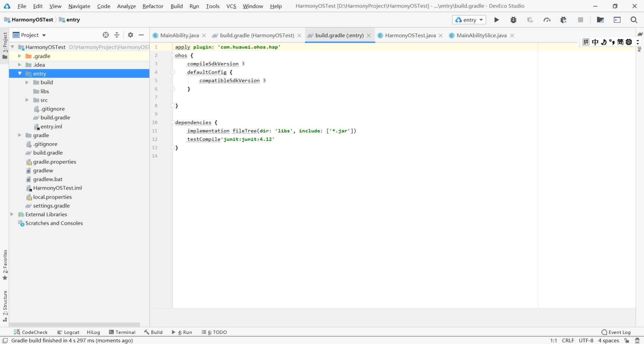Open the entry run configuration dropdown
The width and height of the screenshot is (644, 344).
tap(469, 20)
